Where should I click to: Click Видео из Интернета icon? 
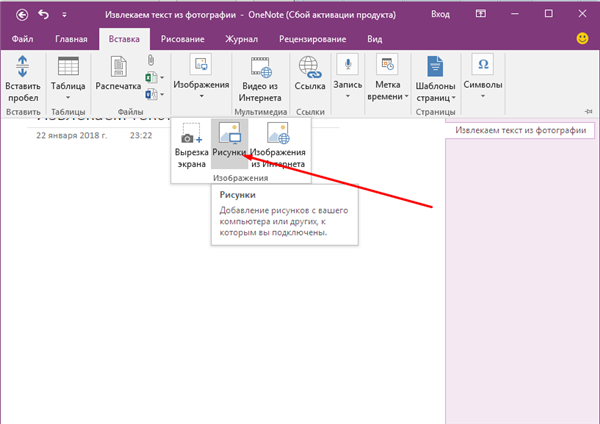(x=260, y=79)
